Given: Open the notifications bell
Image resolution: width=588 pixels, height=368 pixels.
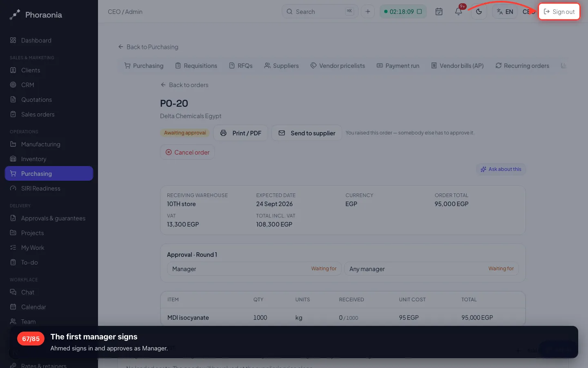Looking at the screenshot, I should (x=459, y=11).
